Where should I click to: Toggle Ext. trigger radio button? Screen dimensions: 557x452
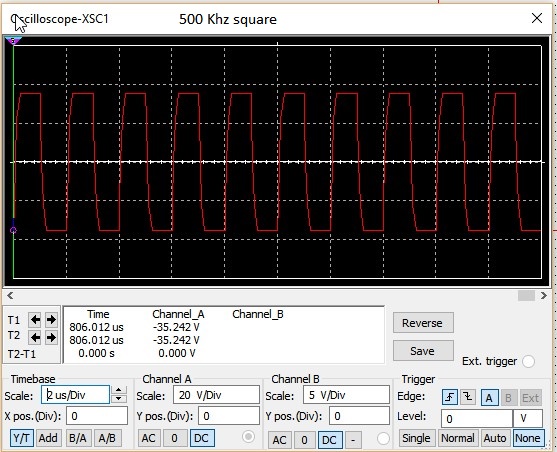[528, 361]
